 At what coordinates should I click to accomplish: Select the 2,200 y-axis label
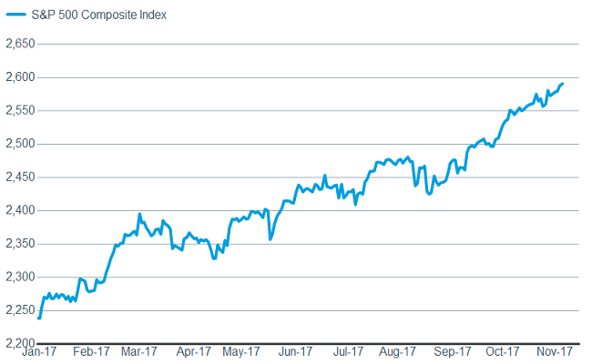[19, 342]
